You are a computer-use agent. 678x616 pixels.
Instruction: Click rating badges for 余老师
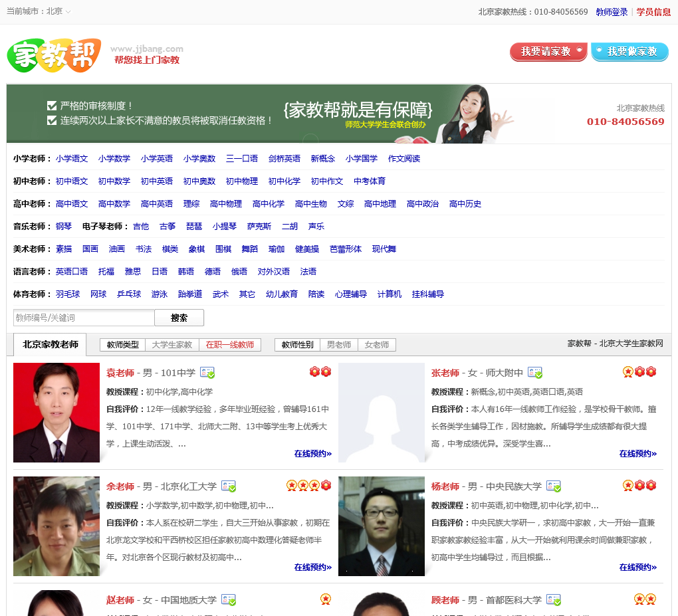[309, 486]
